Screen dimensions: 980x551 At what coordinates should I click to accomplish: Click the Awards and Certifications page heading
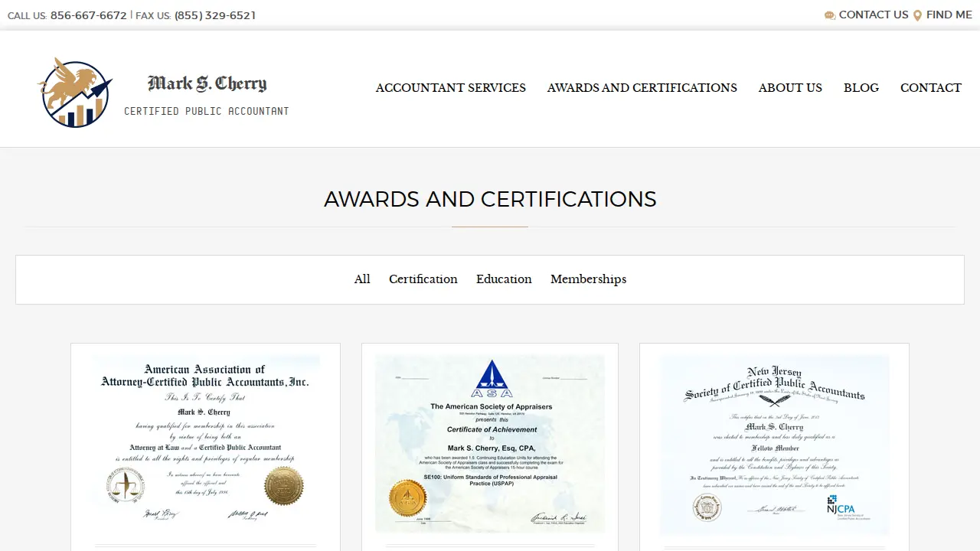pos(490,199)
